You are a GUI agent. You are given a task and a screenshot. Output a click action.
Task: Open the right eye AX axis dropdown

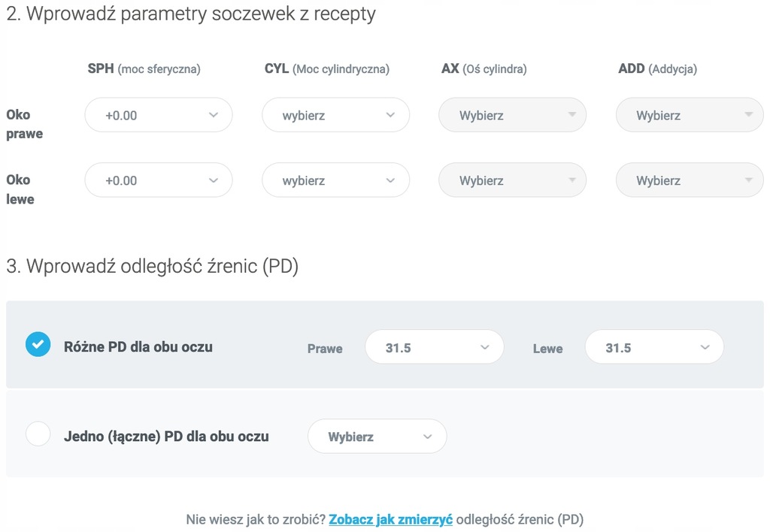pos(513,115)
